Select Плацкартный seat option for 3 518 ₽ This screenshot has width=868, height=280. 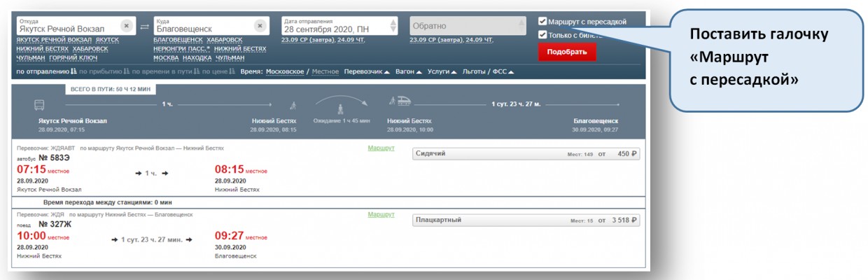click(x=526, y=220)
